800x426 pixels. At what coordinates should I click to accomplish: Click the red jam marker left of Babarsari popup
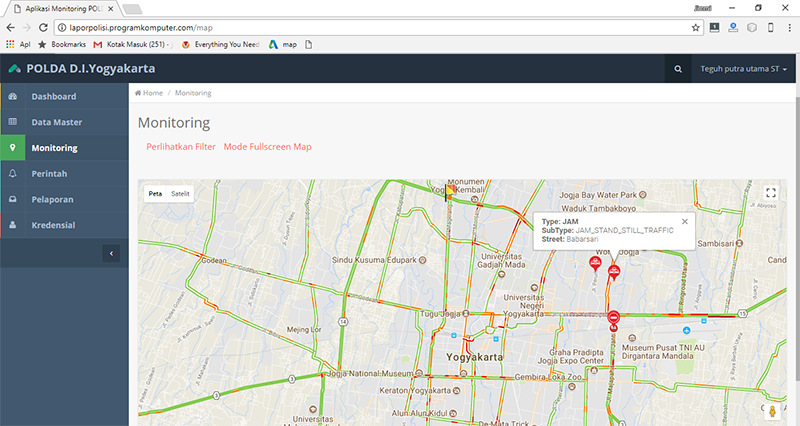[595, 264]
